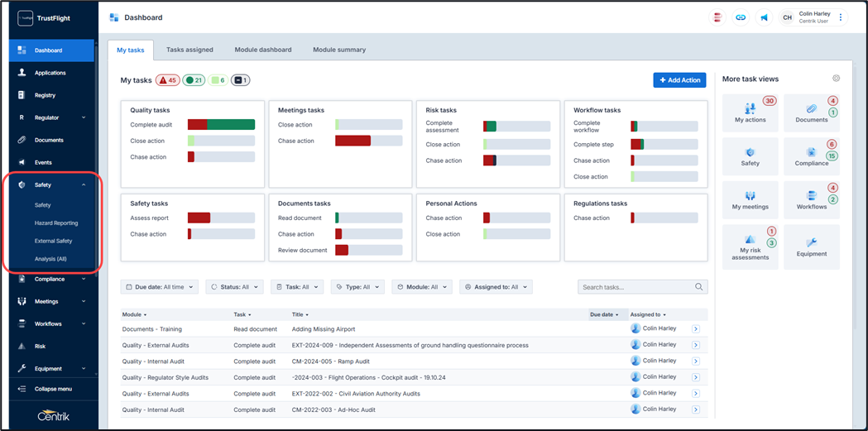Switch to the Tasks assigned tab
The width and height of the screenshot is (868, 431).
click(189, 50)
